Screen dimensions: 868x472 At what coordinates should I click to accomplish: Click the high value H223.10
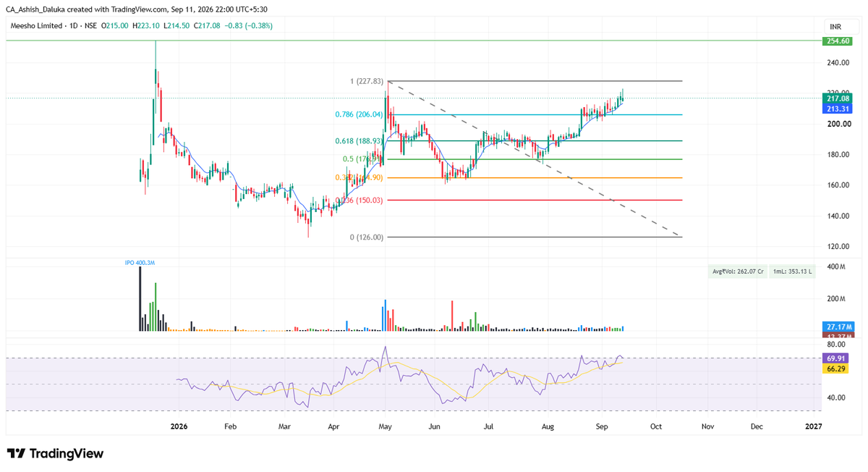pos(147,25)
